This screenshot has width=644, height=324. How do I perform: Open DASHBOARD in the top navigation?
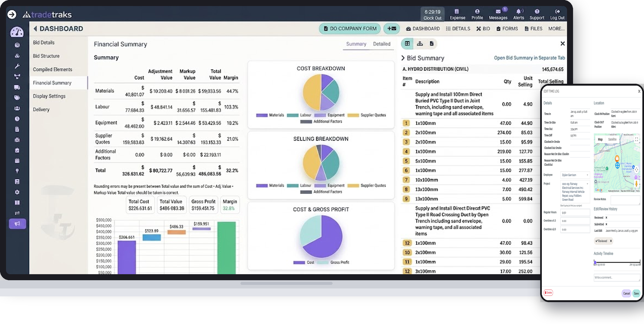(423, 28)
